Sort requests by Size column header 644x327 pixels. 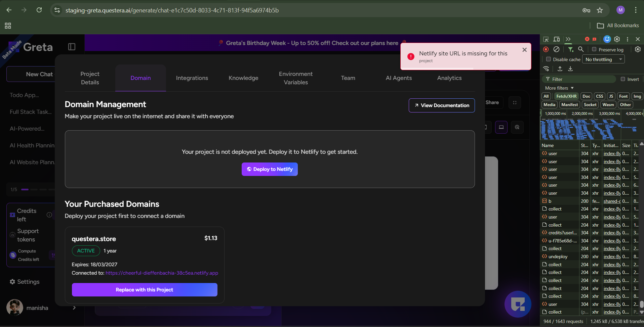coord(626,145)
